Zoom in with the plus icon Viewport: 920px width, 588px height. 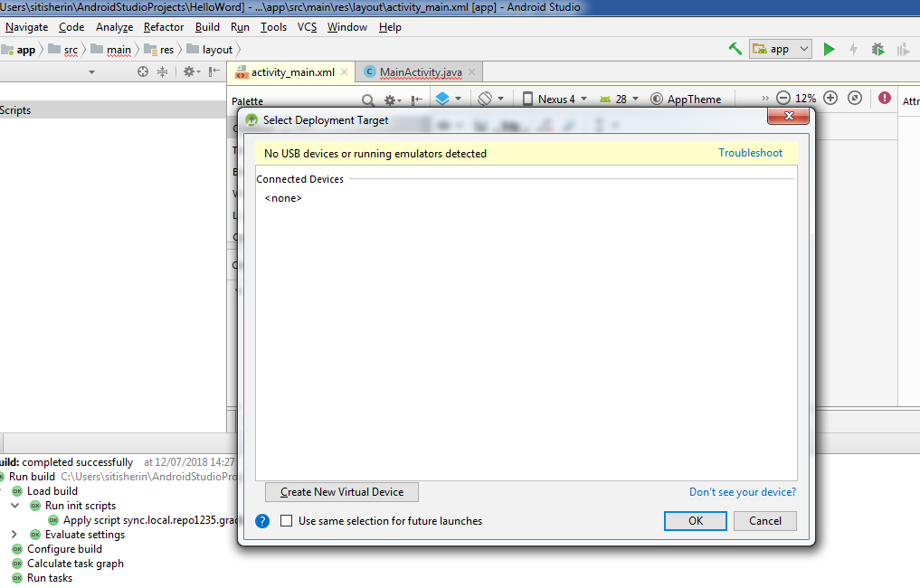tap(830, 98)
